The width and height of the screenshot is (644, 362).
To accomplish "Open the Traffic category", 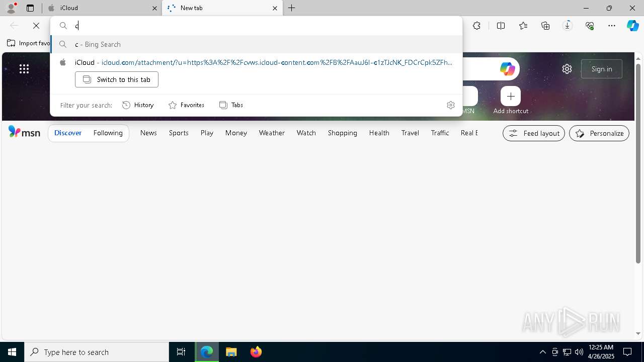I will (440, 133).
